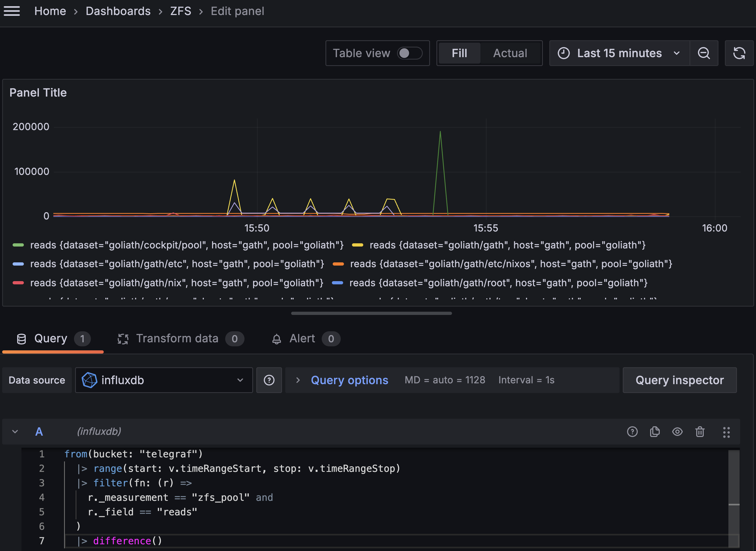
Task: Disable query A with the eye icon
Action: [677, 432]
